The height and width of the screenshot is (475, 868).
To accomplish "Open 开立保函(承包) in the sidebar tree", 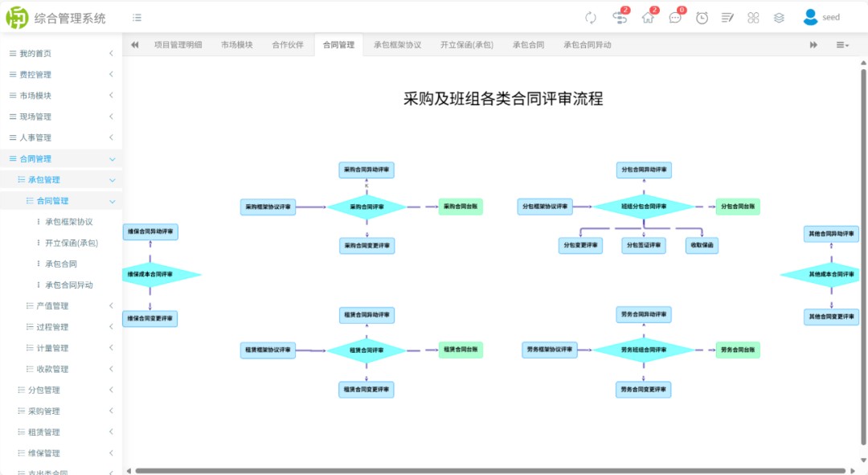I will coord(71,243).
